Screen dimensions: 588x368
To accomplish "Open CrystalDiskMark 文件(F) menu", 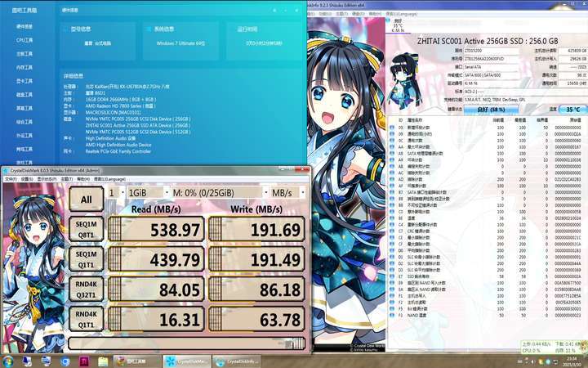I will pyautogui.click(x=11, y=179).
